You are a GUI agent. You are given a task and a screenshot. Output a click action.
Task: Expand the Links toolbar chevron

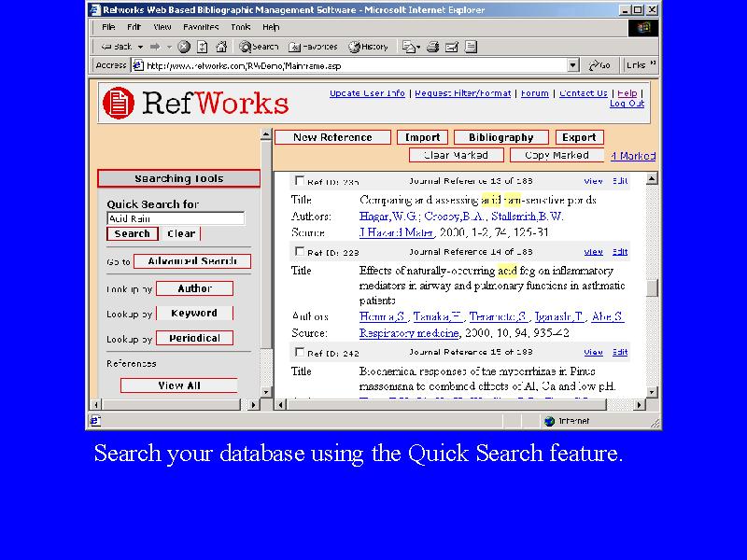653,63
